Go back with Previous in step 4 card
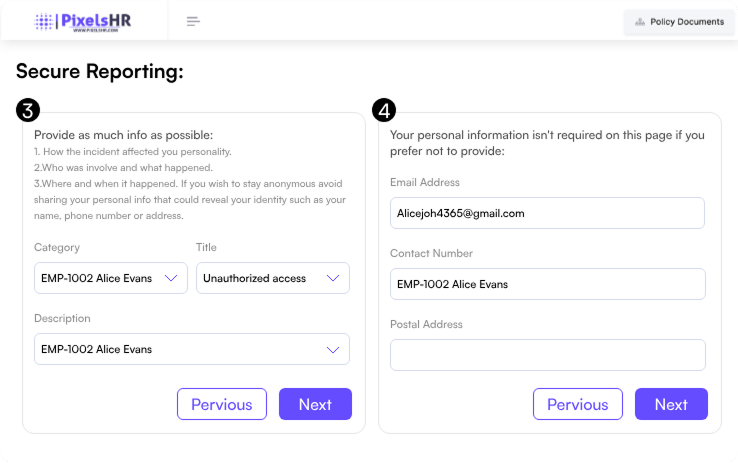This screenshot has height=463, width=738. coord(578,404)
